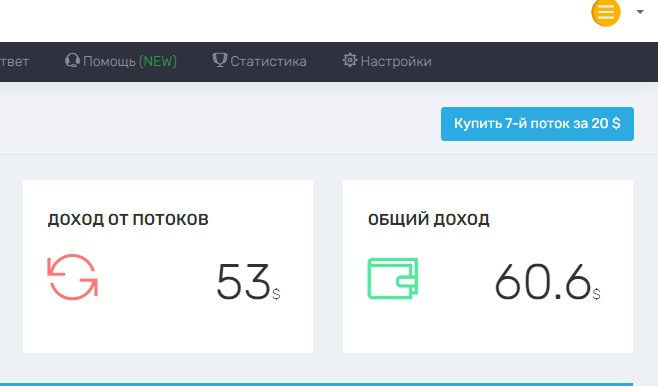Click the ДОХОД ОТ ПОТОКОВ heading
The height and width of the screenshot is (386, 658).
click(128, 219)
